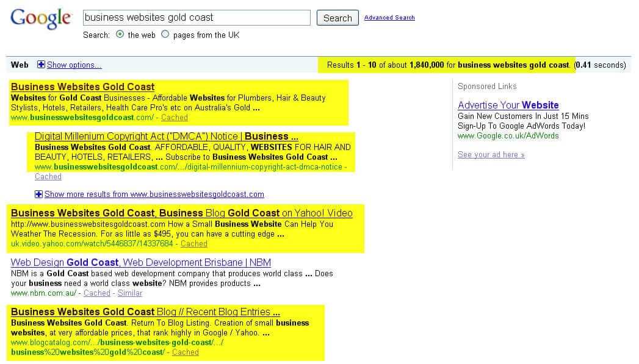Click the 'Web' label in results bar
This screenshot has width=639, height=364.
(x=20, y=65)
